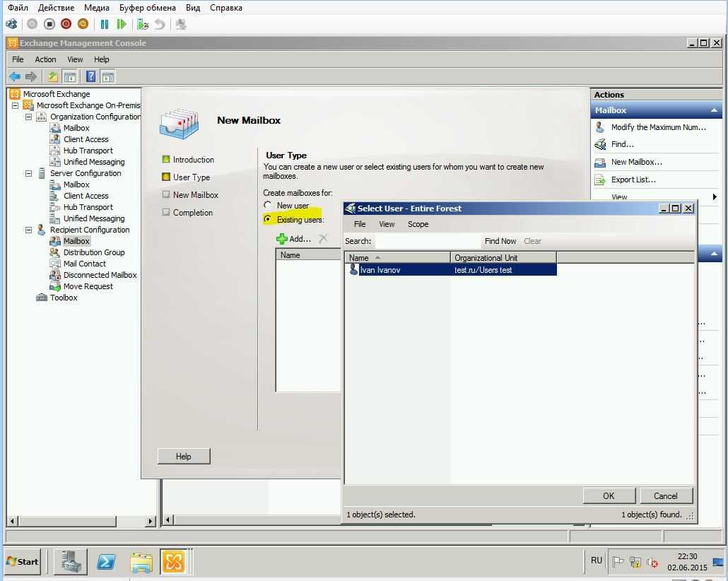
Task: Select the New user radio button
Action: pyautogui.click(x=268, y=205)
